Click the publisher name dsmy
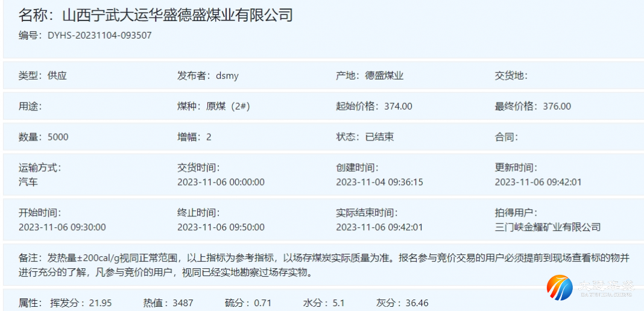Viewport: 644px width, 311px height. tap(227, 76)
